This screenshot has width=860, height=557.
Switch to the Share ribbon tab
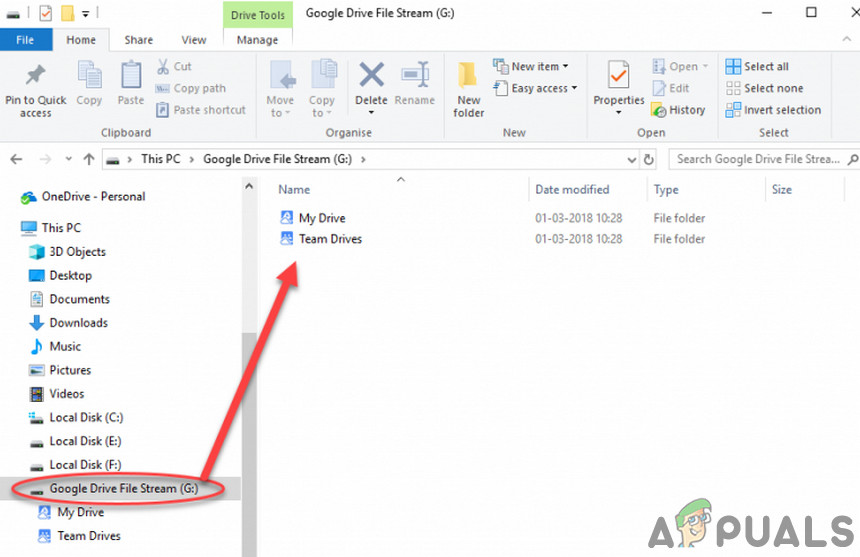139,40
